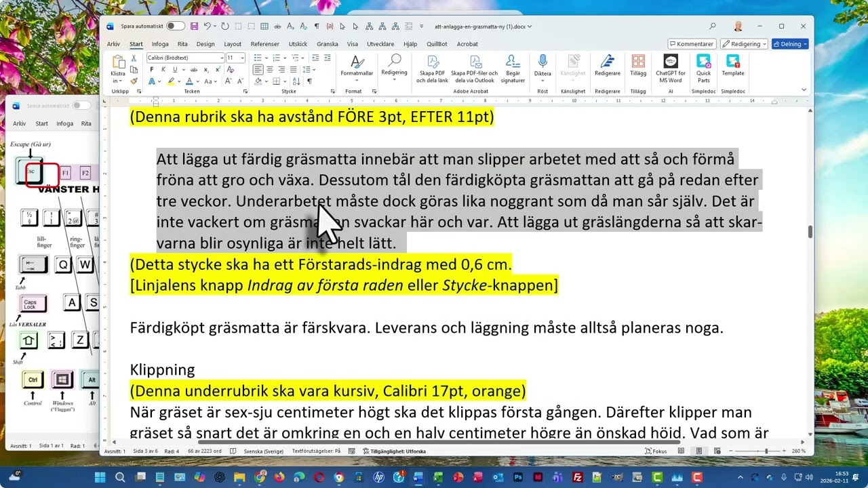
Task: Click Skapa PDF och dela länk
Action: click(433, 68)
